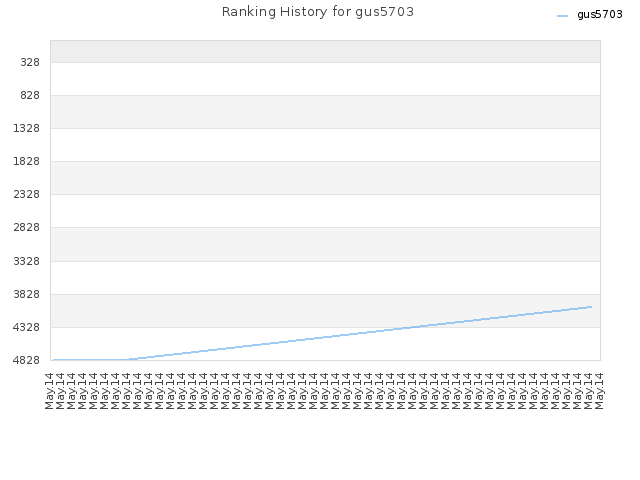The width and height of the screenshot is (640, 480).
Task: Select the 328 y-axis label
Action: tap(30, 62)
